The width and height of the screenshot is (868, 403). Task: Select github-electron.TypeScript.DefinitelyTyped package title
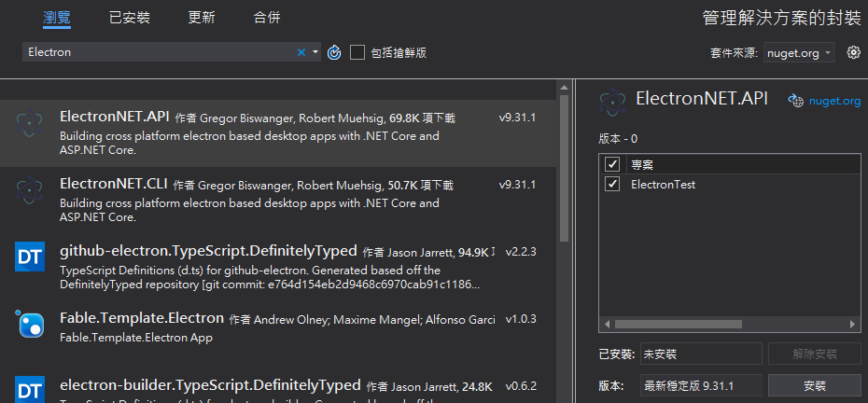point(208,251)
